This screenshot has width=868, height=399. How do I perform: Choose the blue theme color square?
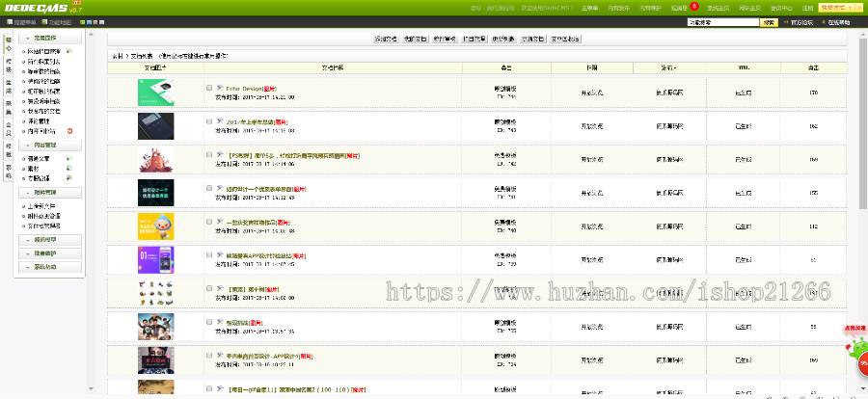click(89, 23)
